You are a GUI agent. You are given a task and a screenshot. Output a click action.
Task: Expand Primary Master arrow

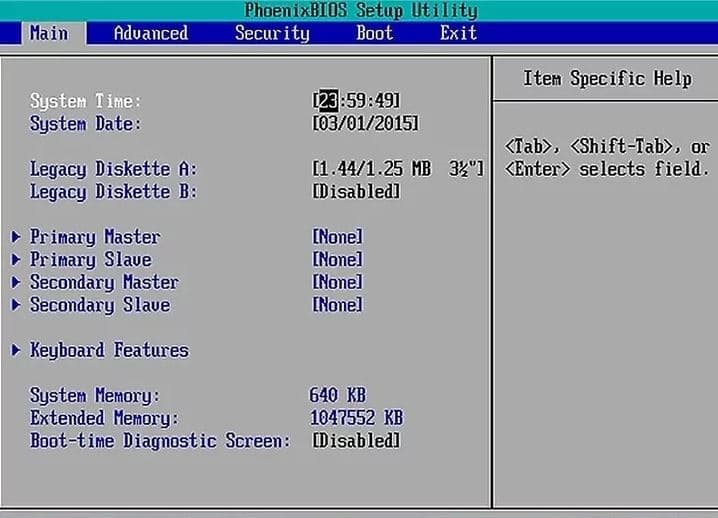point(16,237)
